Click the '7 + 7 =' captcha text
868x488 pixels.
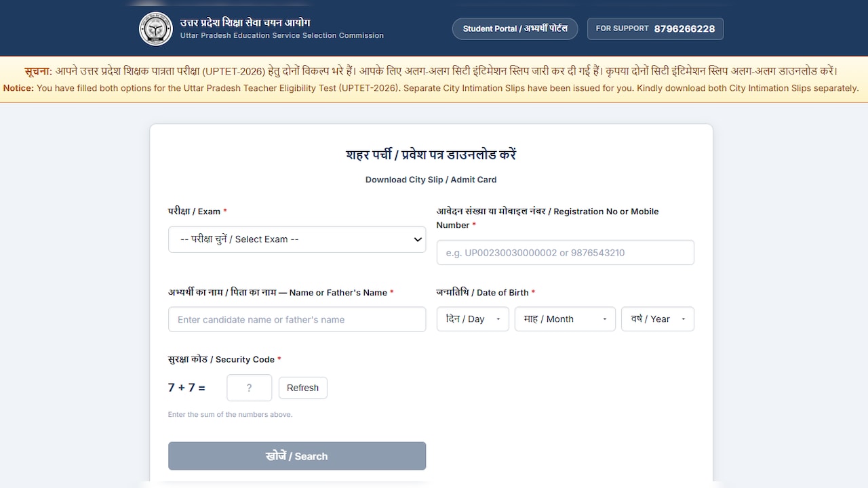[186, 388]
